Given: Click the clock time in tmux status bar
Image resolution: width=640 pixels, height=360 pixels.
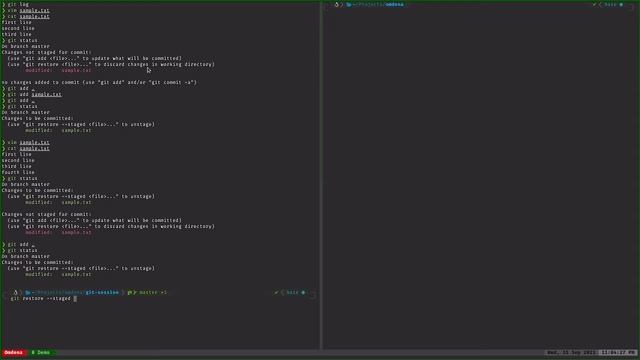Looking at the screenshot, I should click(619, 352).
